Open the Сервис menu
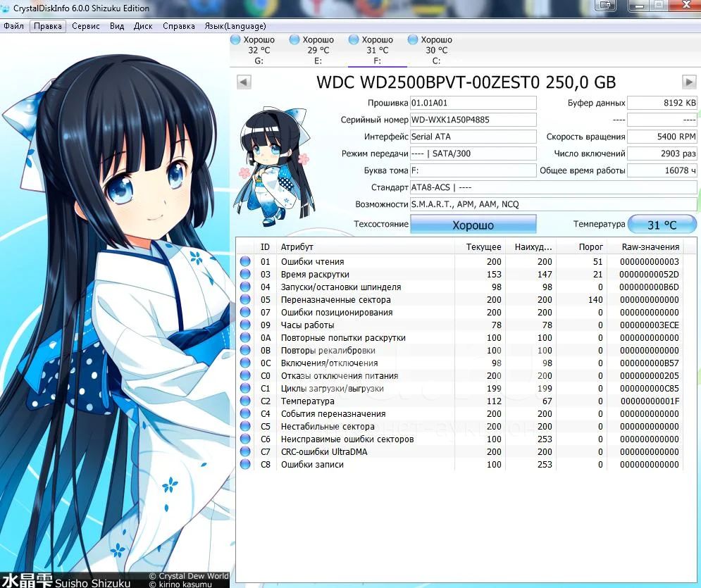Image resolution: width=701 pixels, height=588 pixels. pyautogui.click(x=86, y=26)
